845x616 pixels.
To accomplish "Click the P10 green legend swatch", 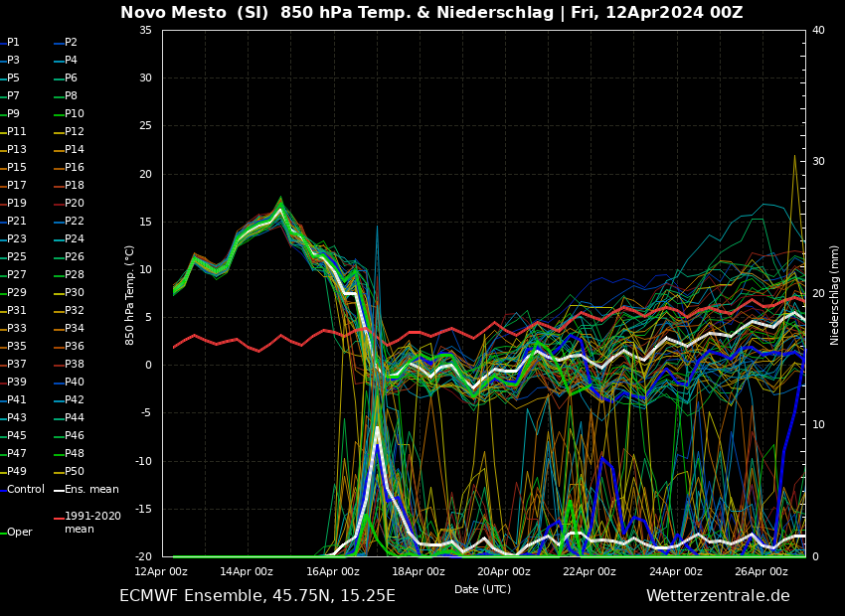I will [x=59, y=114].
